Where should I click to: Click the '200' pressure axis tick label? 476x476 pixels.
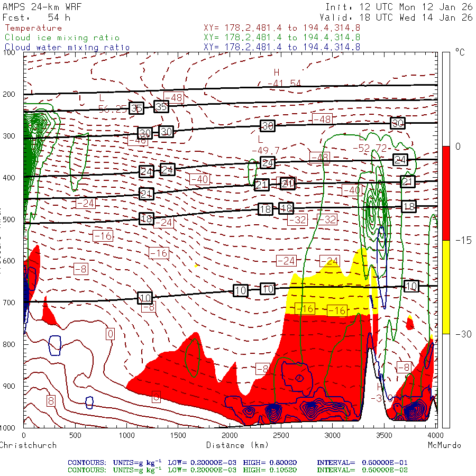pos(9,94)
